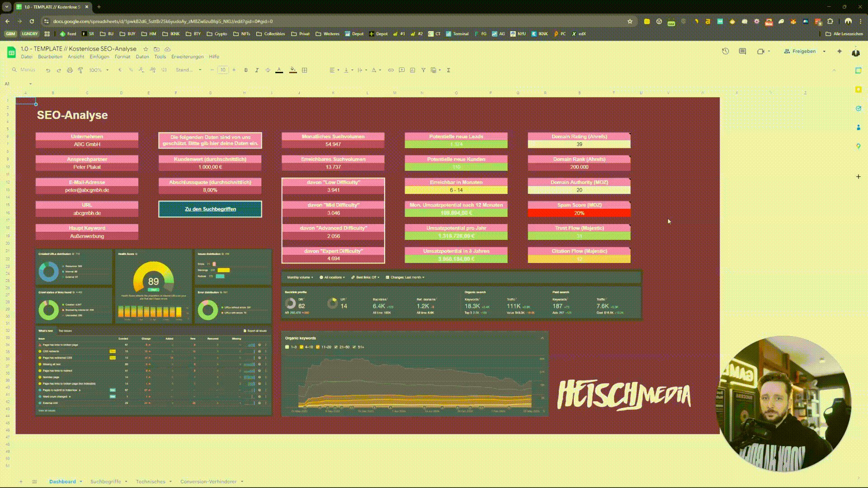Click the insert link icon
Viewport: 868px width, 488px height.
391,70
